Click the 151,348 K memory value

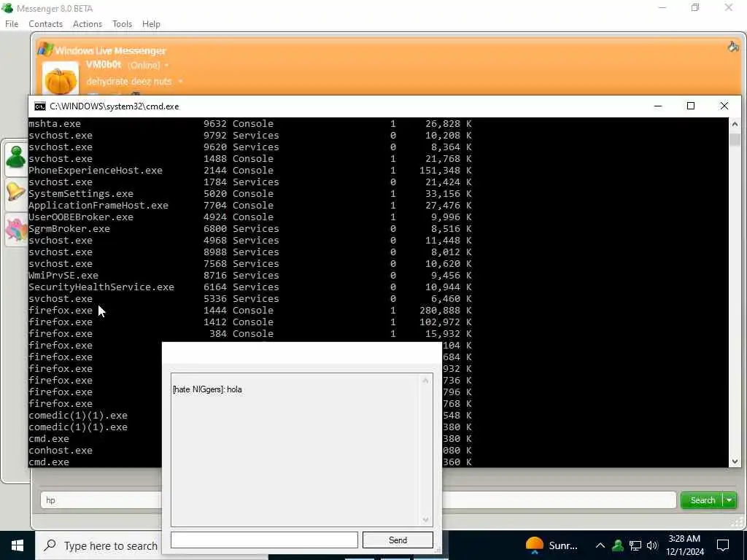coord(445,170)
